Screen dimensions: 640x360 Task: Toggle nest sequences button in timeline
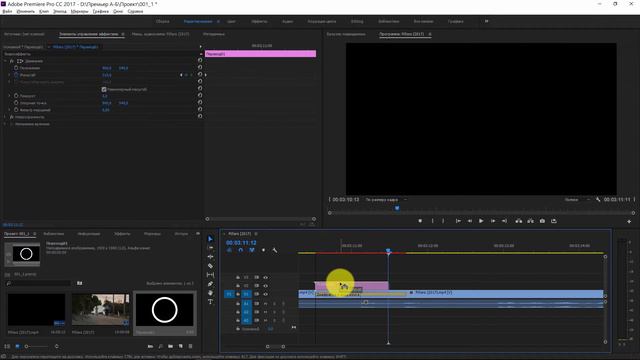(x=229, y=250)
